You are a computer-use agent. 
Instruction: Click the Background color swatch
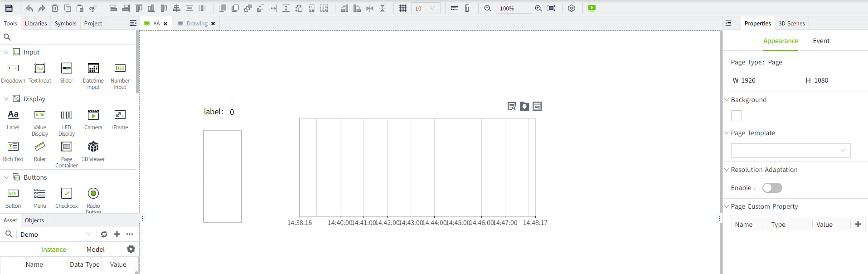(x=737, y=116)
